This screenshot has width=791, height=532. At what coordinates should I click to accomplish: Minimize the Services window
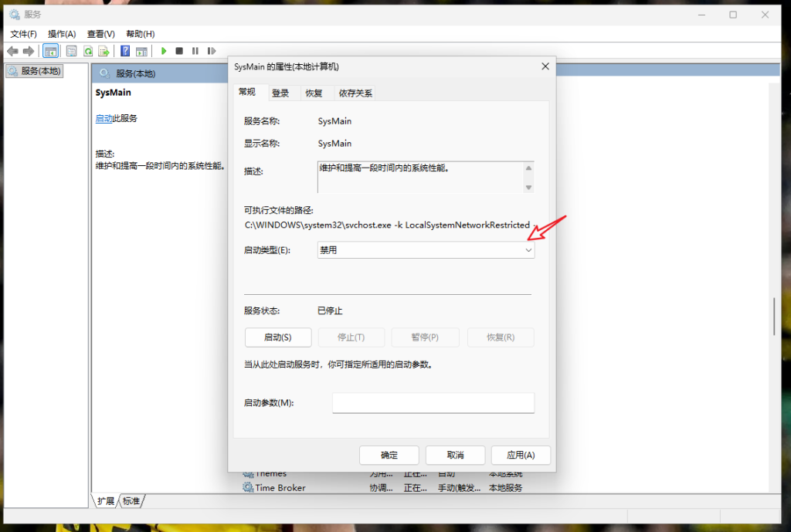701,15
